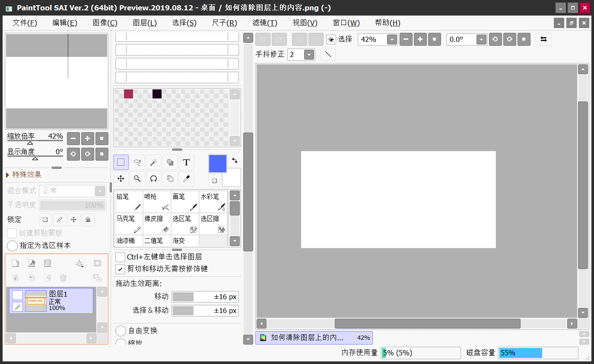Select the shape tool
The width and height of the screenshot is (594, 364).
(x=170, y=162)
